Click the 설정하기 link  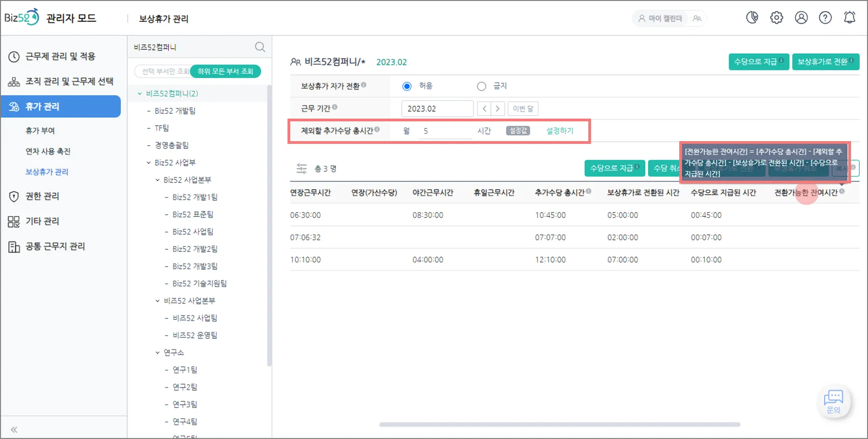[560, 131]
